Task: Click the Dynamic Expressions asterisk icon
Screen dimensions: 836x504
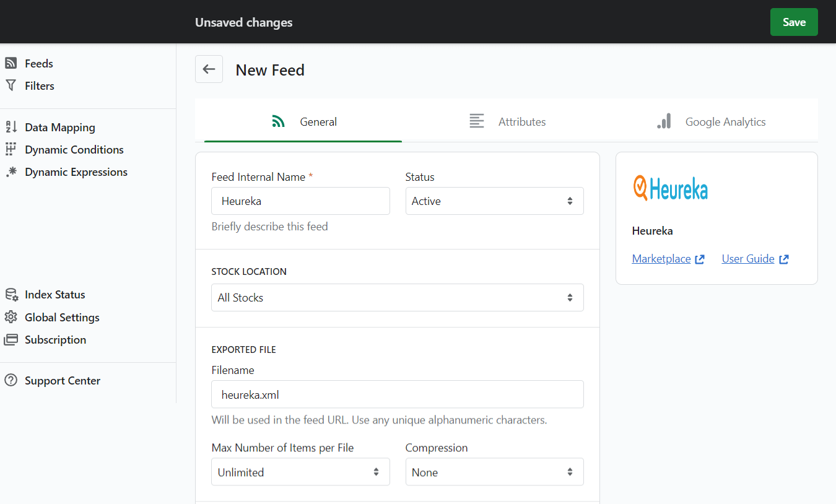Action: (x=11, y=172)
